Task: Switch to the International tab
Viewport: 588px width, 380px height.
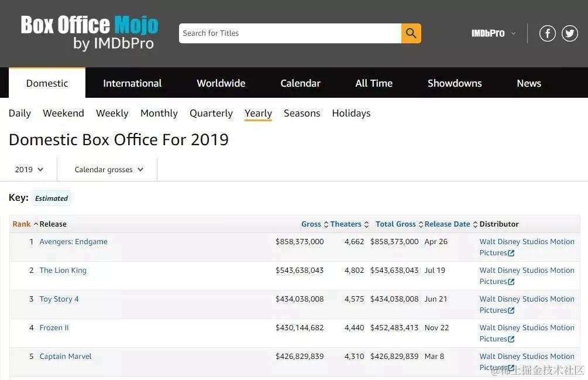Action: click(132, 83)
